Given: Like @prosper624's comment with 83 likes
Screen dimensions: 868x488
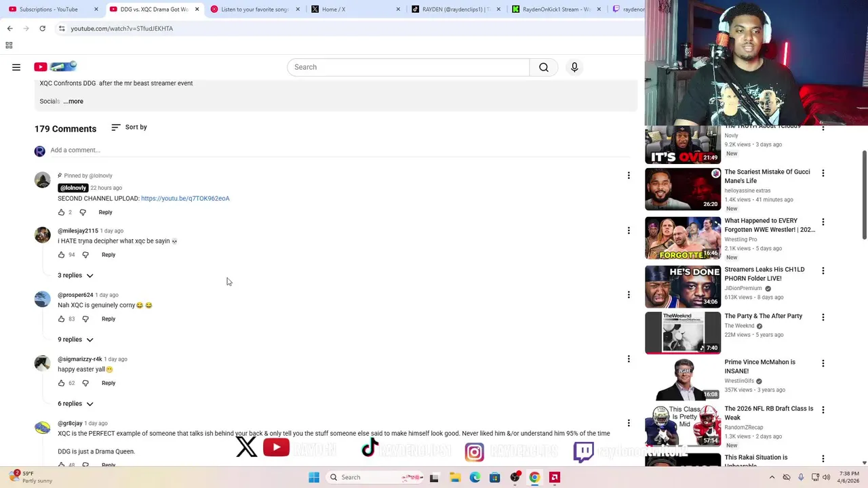Looking at the screenshot, I should (61, 319).
